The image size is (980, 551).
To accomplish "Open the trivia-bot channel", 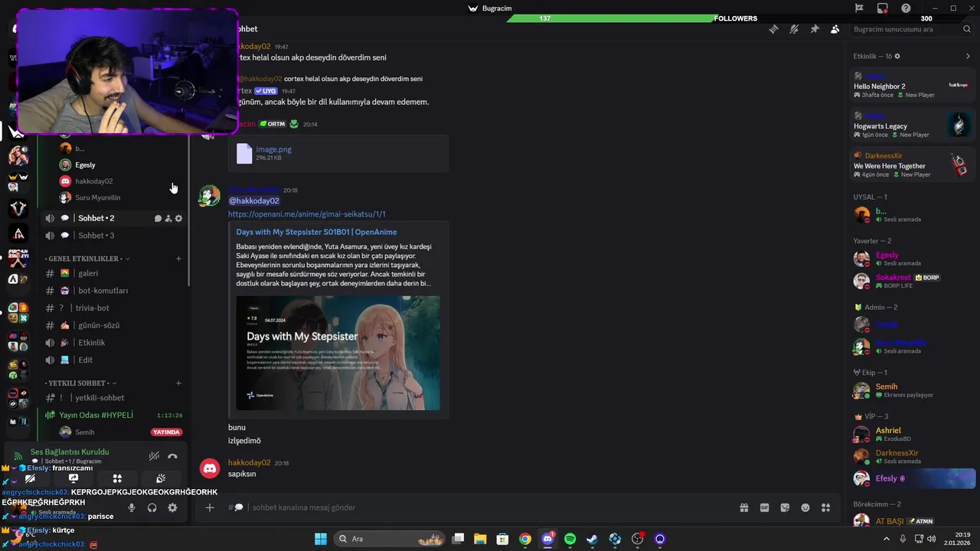I will [x=114, y=308].
